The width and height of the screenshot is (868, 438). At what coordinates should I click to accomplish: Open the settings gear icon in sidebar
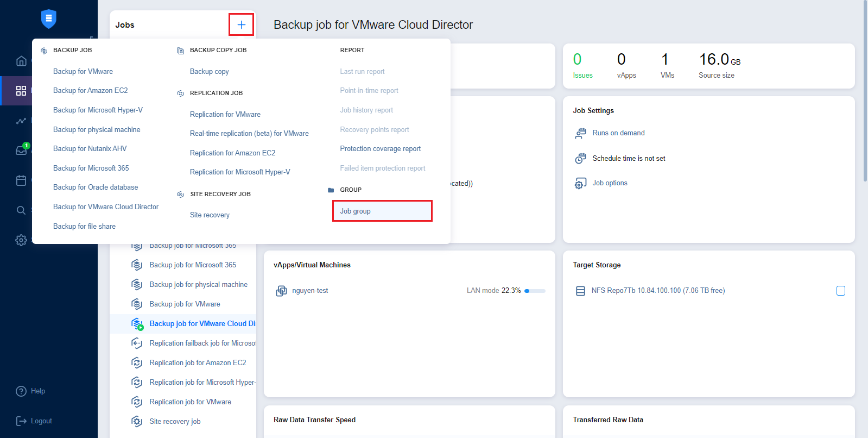(21, 240)
